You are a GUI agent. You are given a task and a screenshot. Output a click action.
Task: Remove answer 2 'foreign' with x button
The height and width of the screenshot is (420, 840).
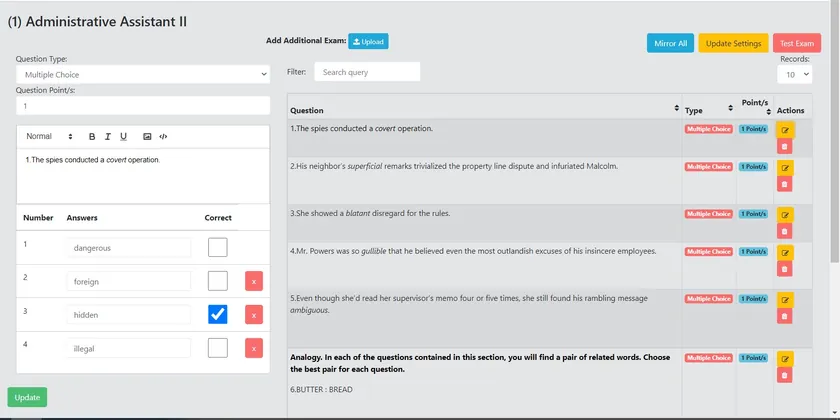254,281
